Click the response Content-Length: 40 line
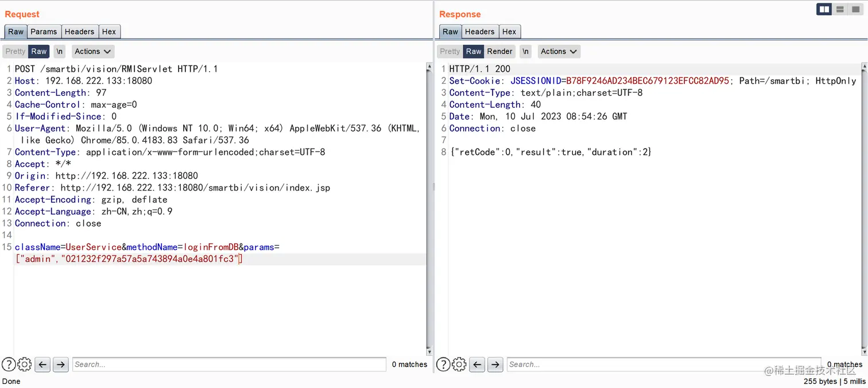The image size is (868, 388). [495, 104]
